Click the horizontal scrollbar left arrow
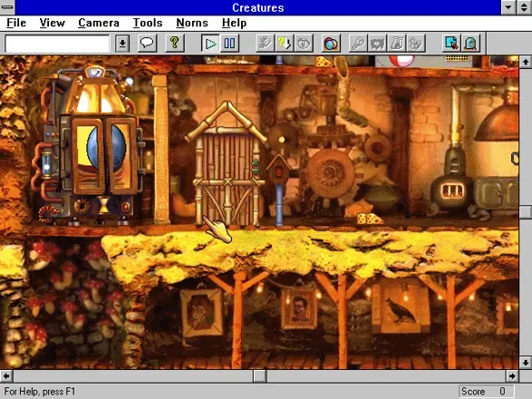 6,376
